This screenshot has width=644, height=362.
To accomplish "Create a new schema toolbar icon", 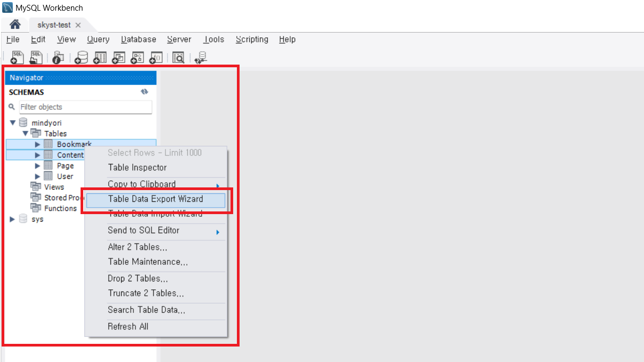I will click(x=81, y=58).
